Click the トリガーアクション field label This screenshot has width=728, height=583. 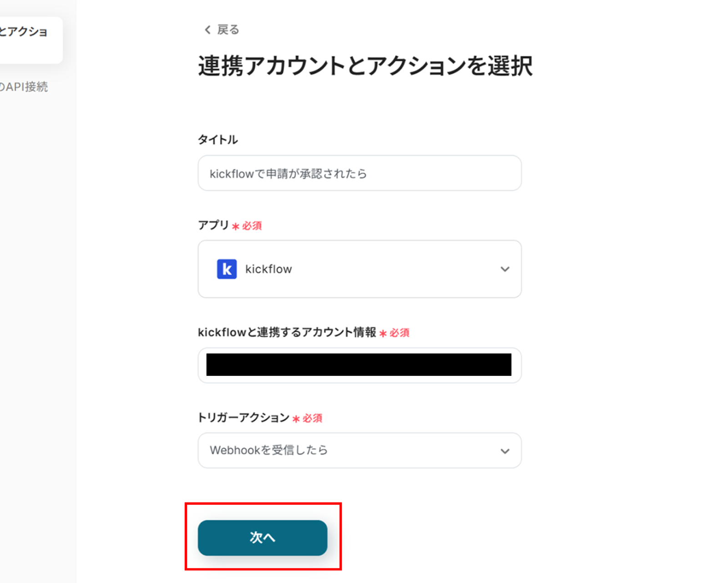pos(243,418)
